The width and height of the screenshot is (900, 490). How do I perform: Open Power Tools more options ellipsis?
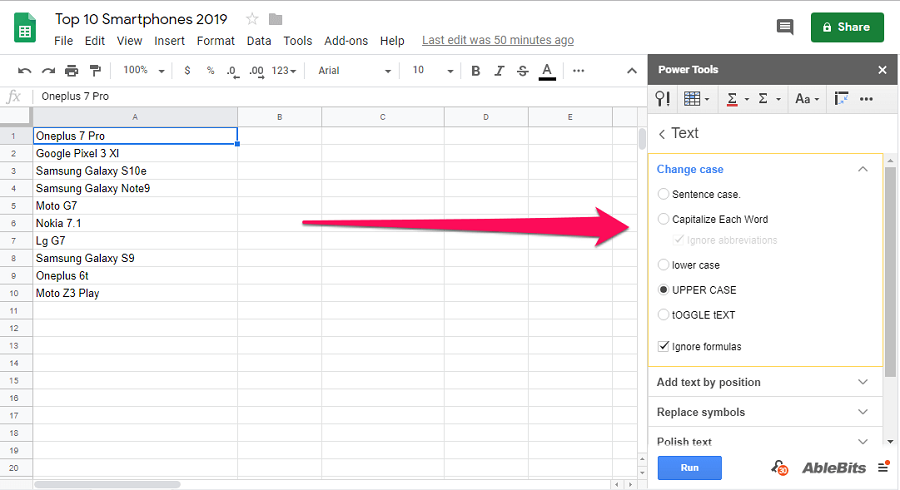pos(866,99)
